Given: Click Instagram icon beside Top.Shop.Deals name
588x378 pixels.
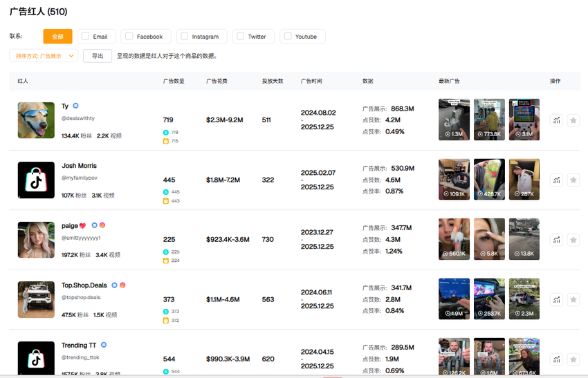Looking at the screenshot, I should pyautogui.click(x=122, y=285).
